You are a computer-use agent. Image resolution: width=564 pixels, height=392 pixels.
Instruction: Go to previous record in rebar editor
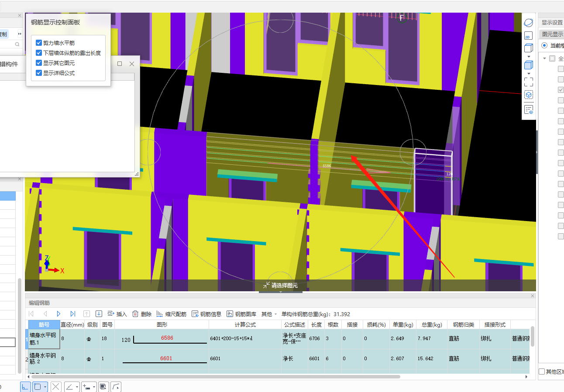point(45,314)
